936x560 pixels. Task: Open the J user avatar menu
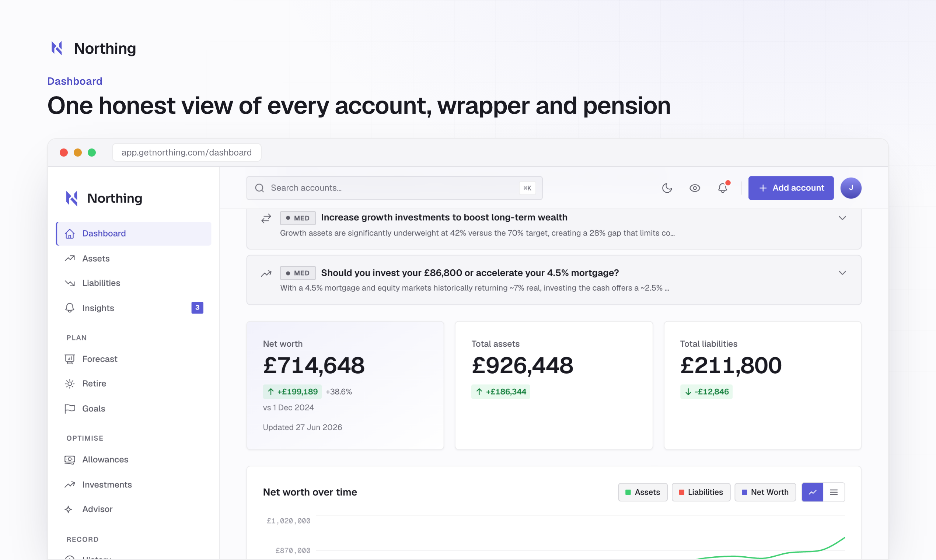851,188
